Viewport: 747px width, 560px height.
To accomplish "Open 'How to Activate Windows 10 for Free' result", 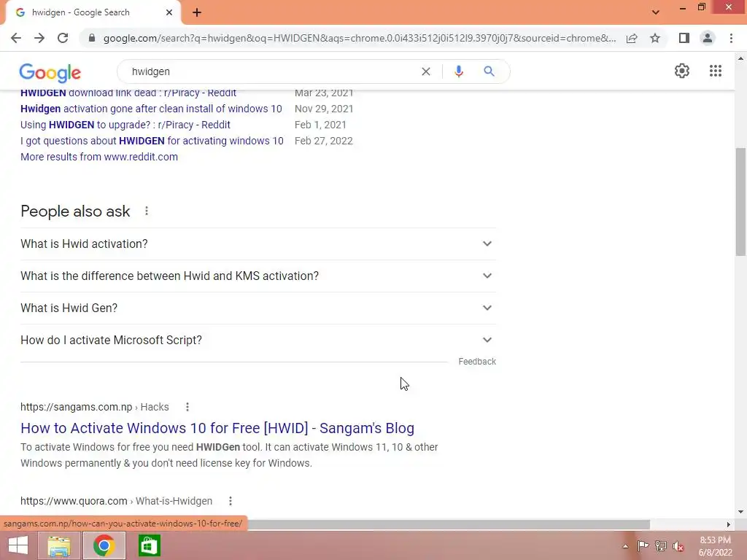I will 217,428.
